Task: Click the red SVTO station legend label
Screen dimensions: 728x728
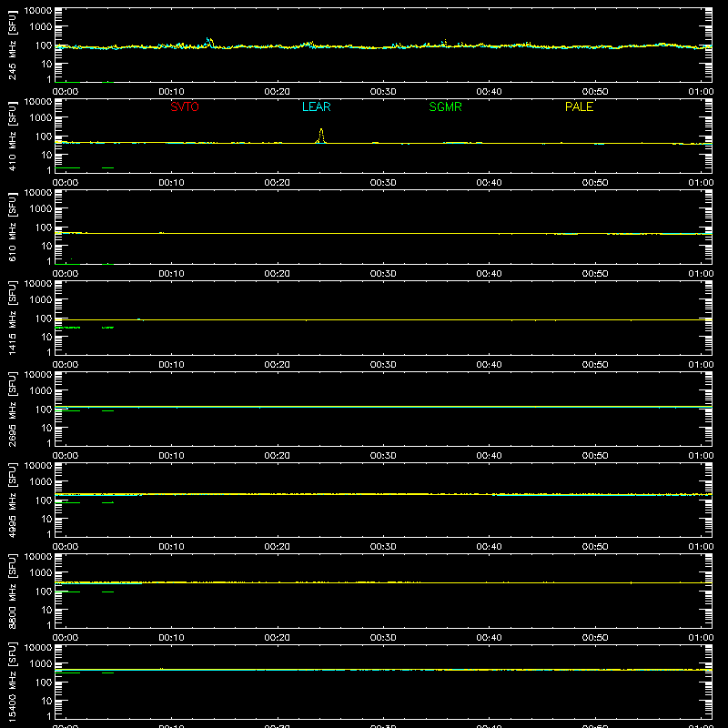Action: tap(185, 106)
